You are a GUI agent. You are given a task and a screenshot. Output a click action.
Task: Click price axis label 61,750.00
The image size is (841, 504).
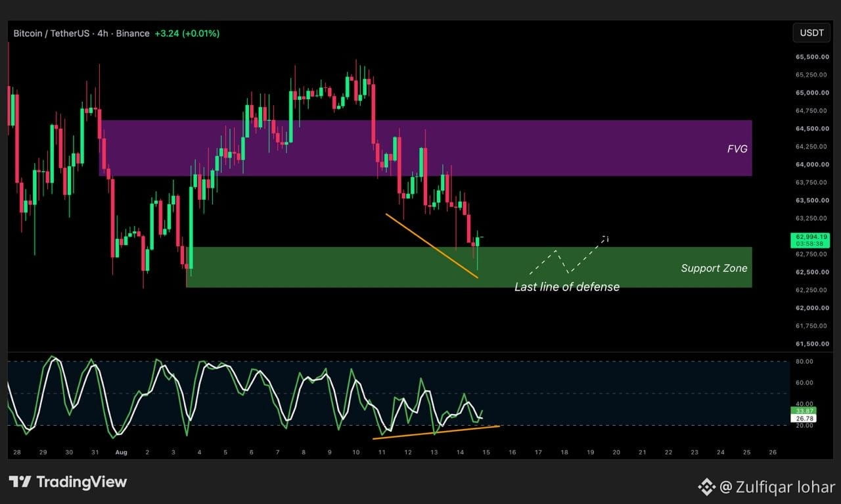coord(811,326)
